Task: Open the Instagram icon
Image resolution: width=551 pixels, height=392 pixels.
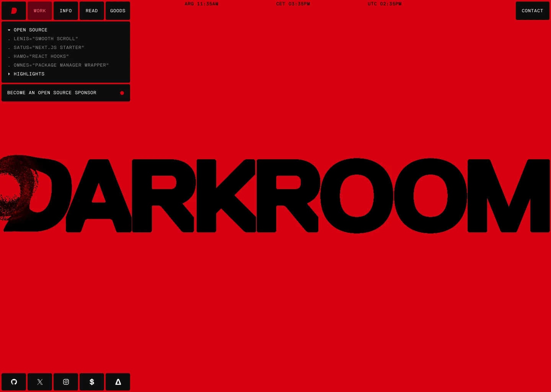Action: coord(66,382)
